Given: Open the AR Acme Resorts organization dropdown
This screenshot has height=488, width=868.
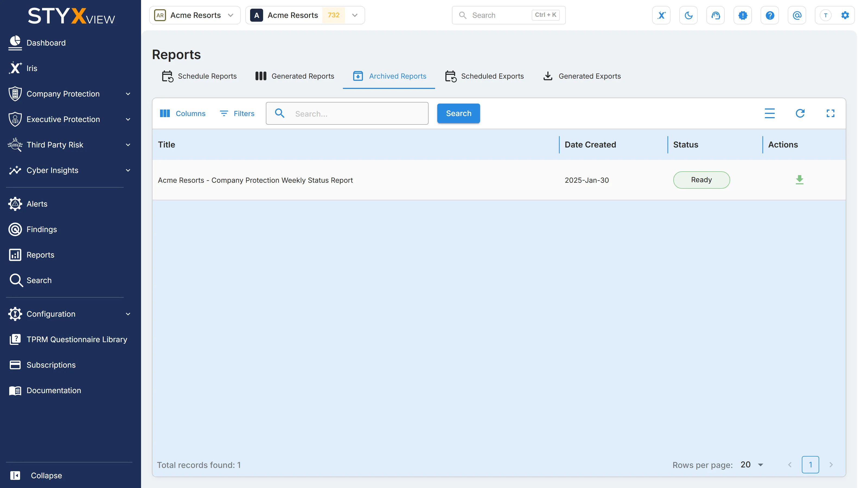Looking at the screenshot, I should coord(195,15).
